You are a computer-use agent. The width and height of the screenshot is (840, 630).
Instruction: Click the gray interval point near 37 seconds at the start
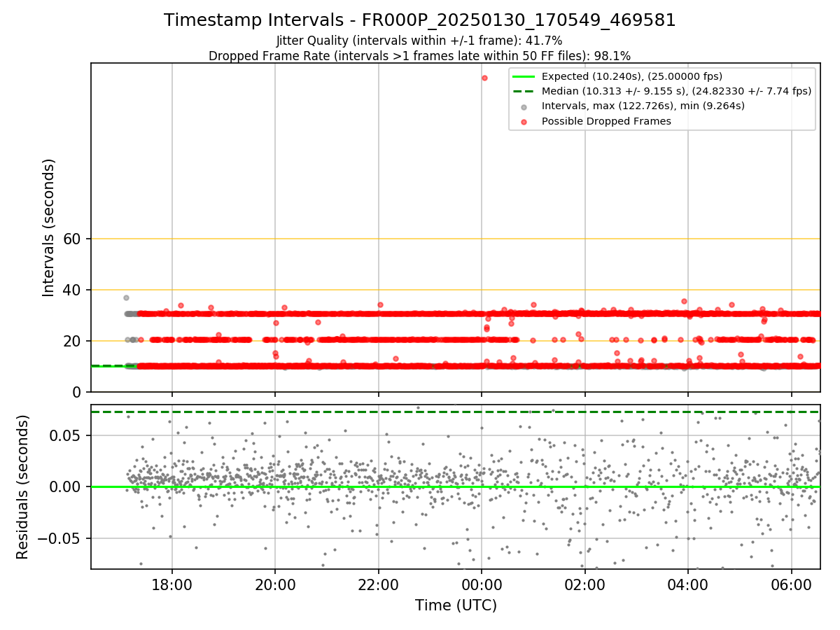click(126, 297)
